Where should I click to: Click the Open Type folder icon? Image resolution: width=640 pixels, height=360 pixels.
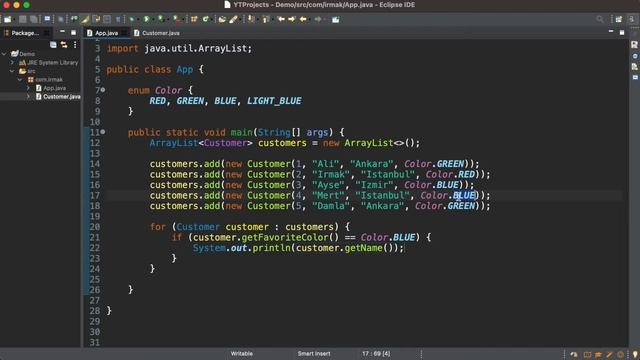click(222, 19)
